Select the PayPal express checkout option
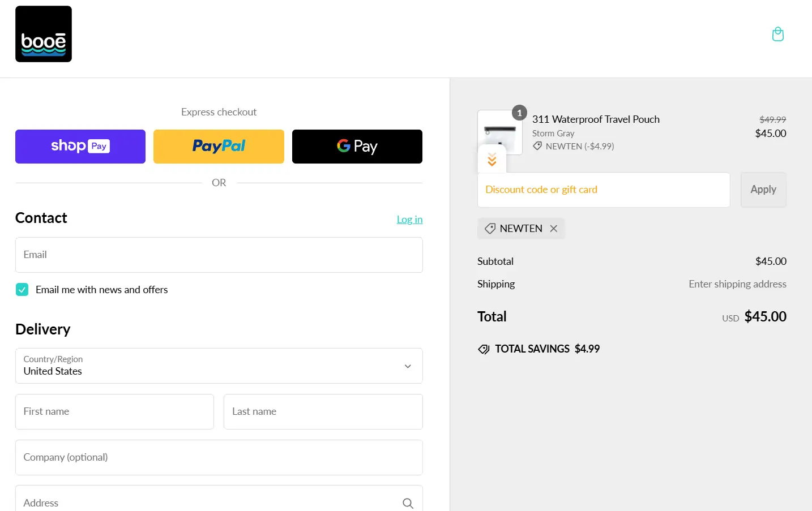The height and width of the screenshot is (511, 812). (x=219, y=146)
